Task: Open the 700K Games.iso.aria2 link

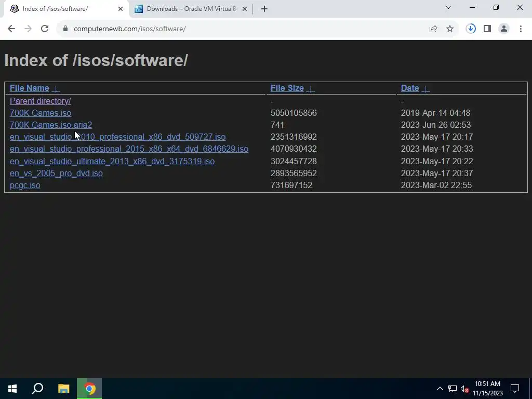Action: click(x=51, y=125)
